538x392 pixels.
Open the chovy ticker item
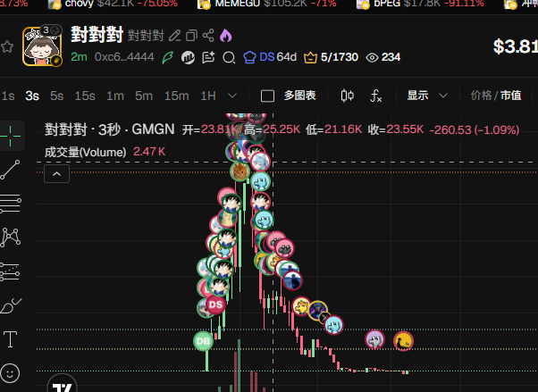[113, 4]
